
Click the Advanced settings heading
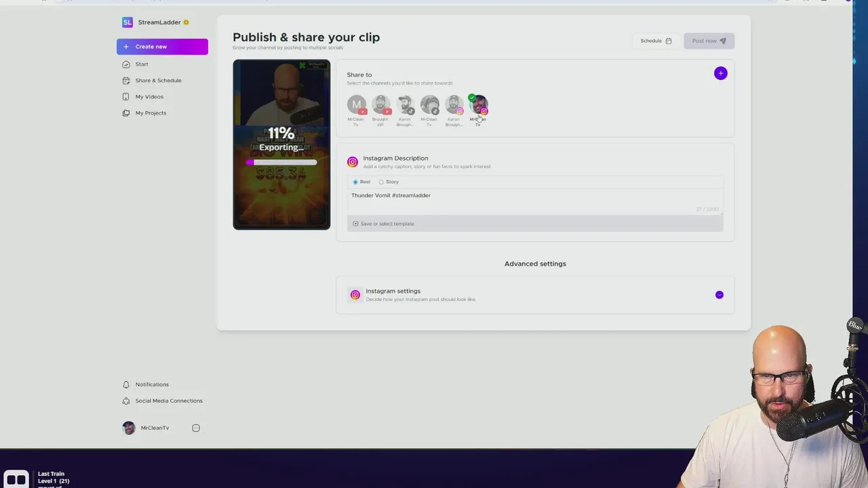(535, 264)
